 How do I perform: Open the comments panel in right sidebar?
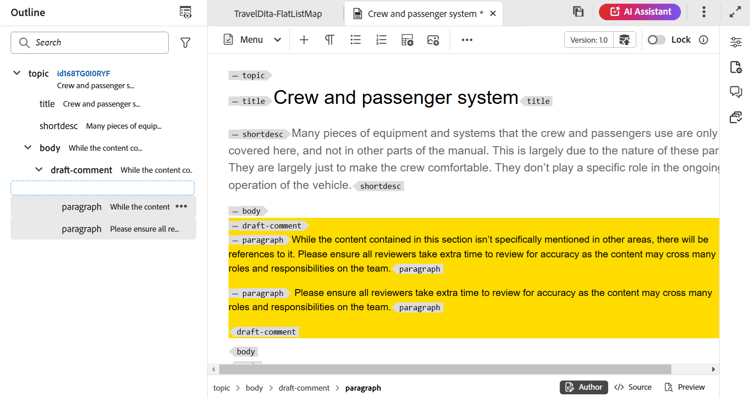click(x=736, y=91)
